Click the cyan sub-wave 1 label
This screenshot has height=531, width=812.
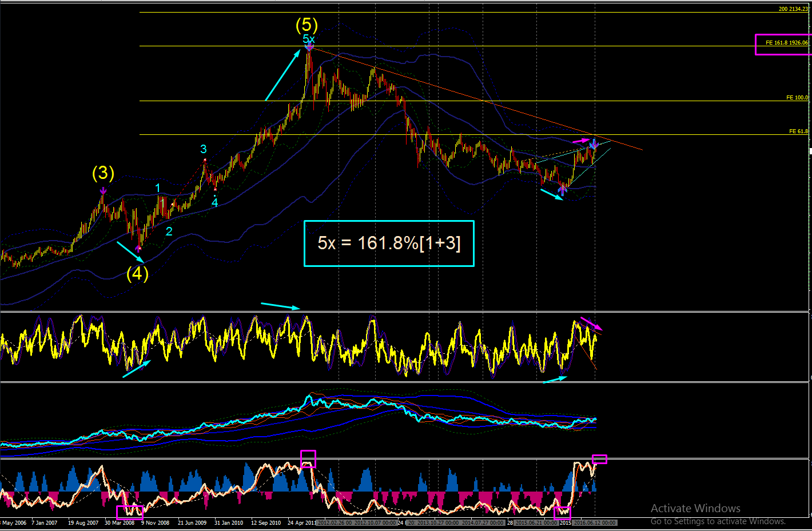(158, 188)
